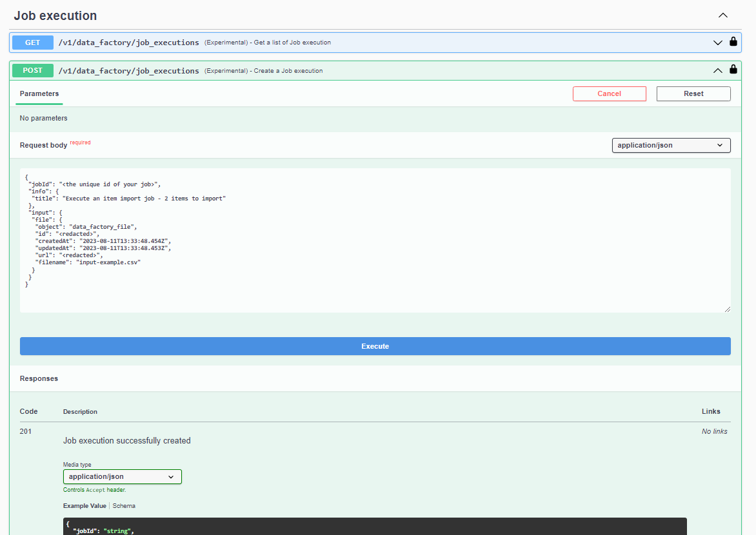This screenshot has width=756, height=535.
Task: Click the GET /v1/data_factory/job_executions path
Action: tap(129, 43)
